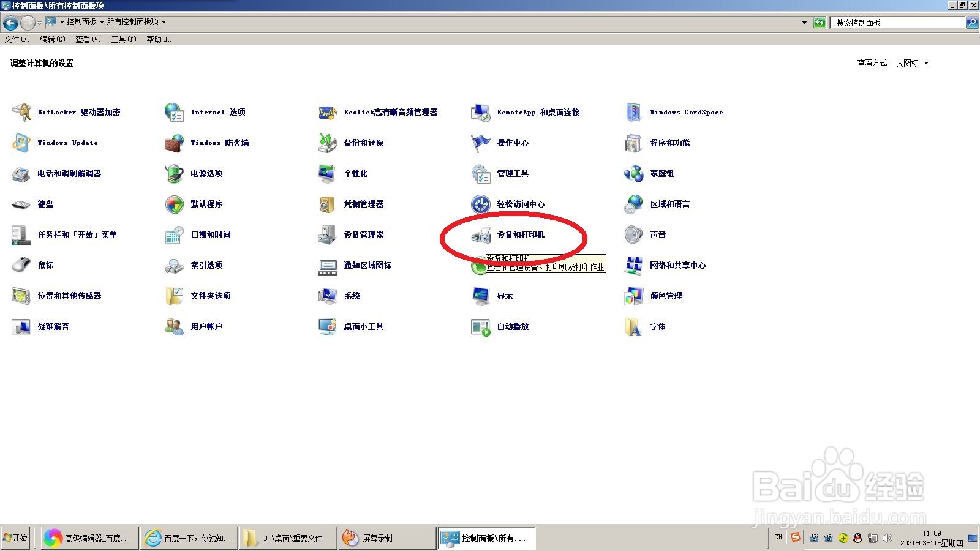Open recent pages dropdown beside forward button

click(x=39, y=23)
